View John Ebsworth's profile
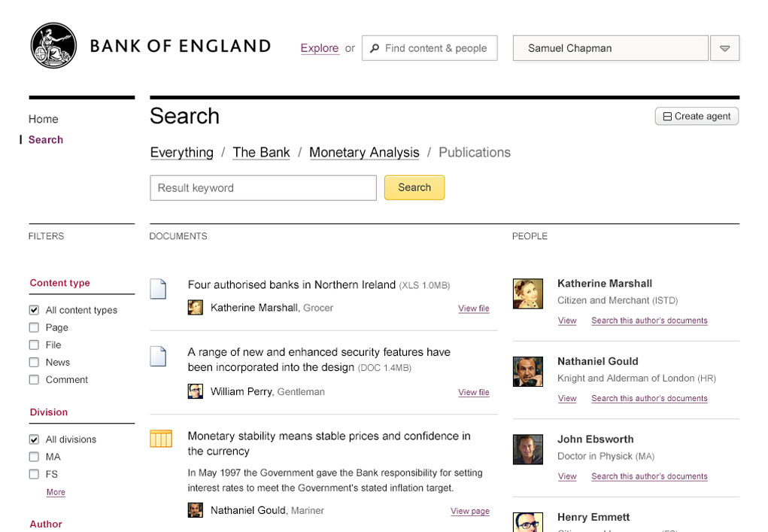 [567, 476]
